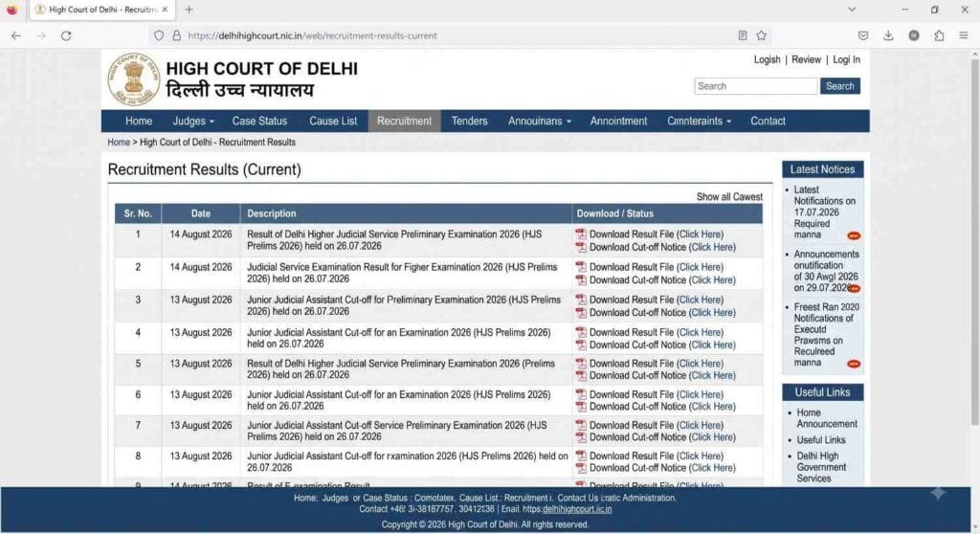Click the blue Search button
Viewport: 980px width, 534px height.
(x=840, y=86)
